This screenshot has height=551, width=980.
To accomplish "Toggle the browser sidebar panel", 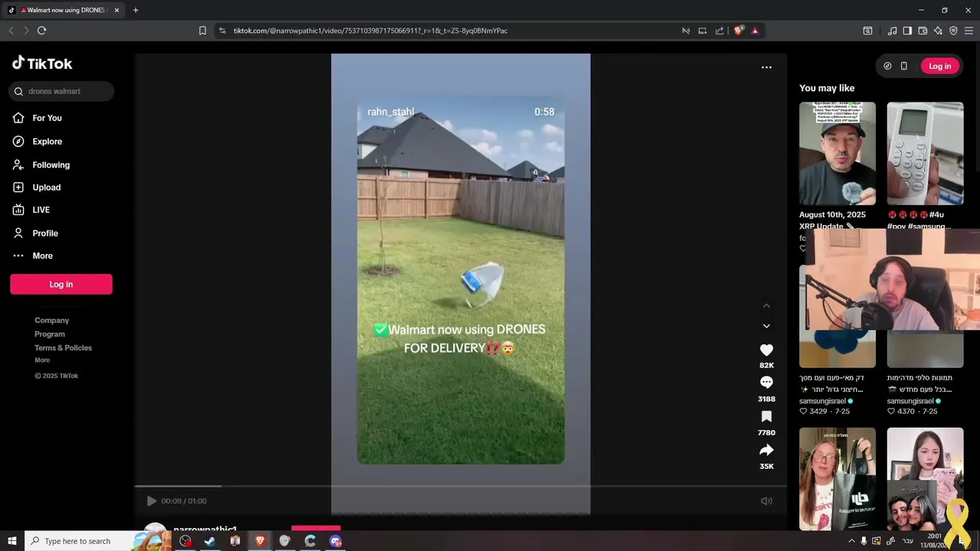I will (907, 31).
